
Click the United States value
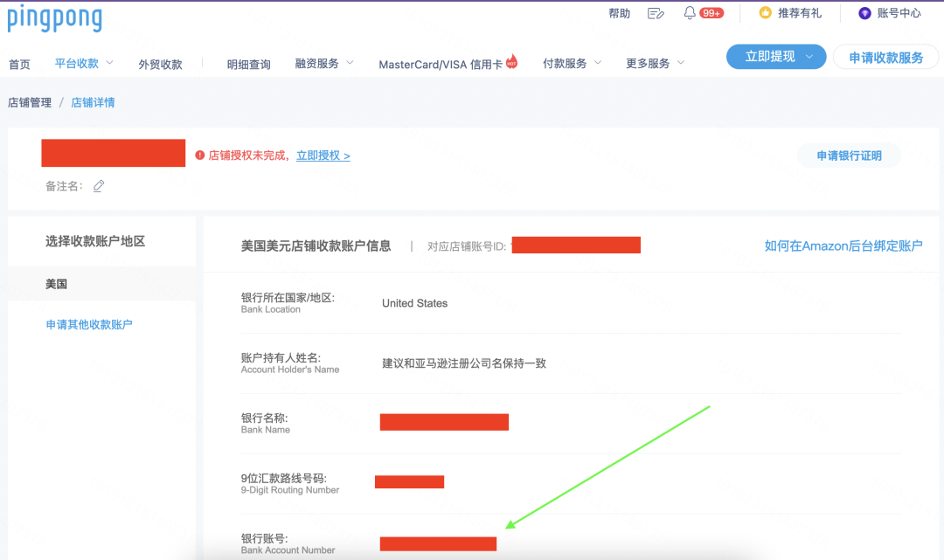click(415, 303)
